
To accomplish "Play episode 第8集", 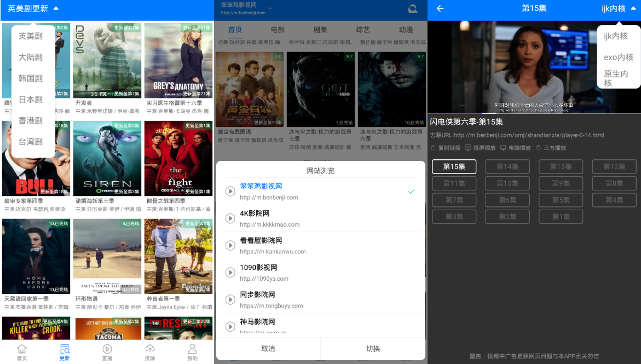I will point(614,183).
